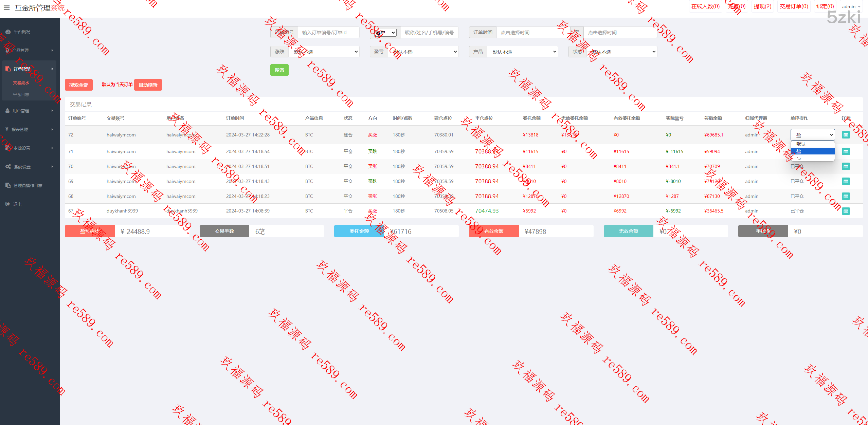The width and height of the screenshot is (868, 425).
Task: Click the 平台概况 dashboard icon
Action: click(8, 32)
